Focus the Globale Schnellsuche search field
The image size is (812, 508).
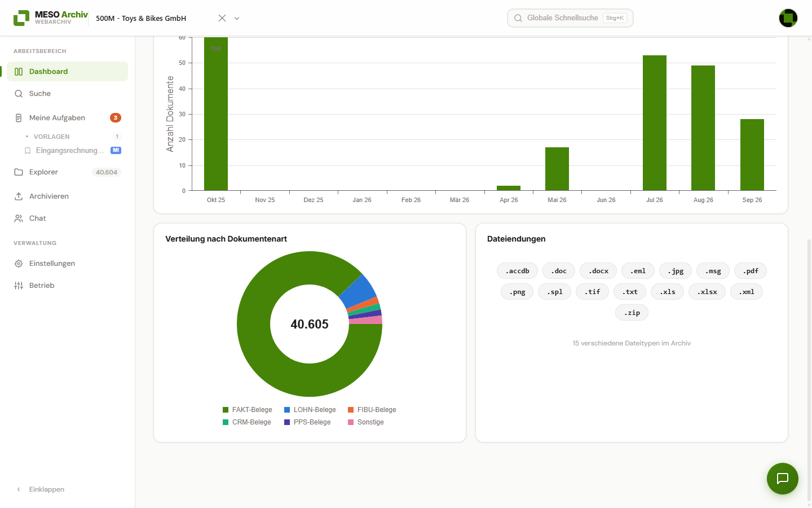click(570, 18)
